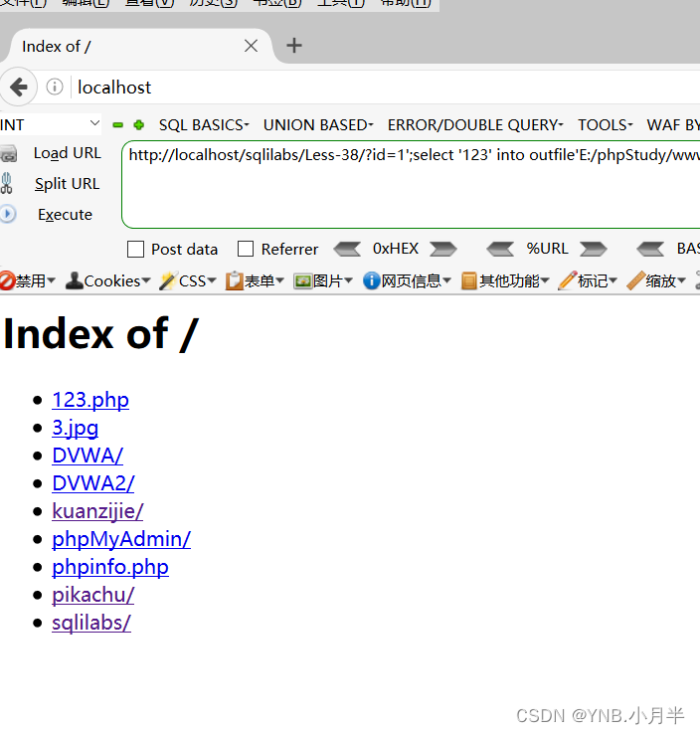Open the UNION BASED menu
This screenshot has width=700, height=734.
[x=318, y=125]
